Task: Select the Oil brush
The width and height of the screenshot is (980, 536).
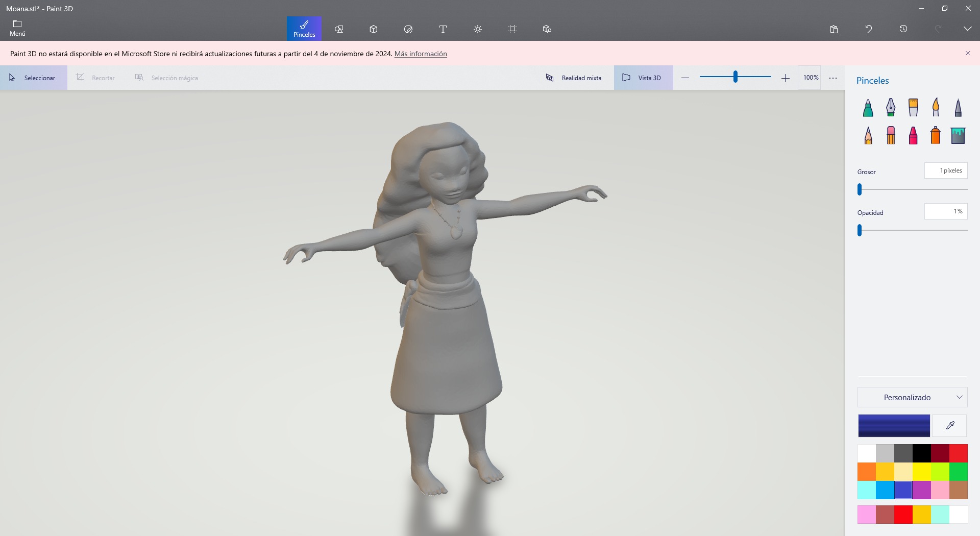Action: pyautogui.click(x=913, y=107)
